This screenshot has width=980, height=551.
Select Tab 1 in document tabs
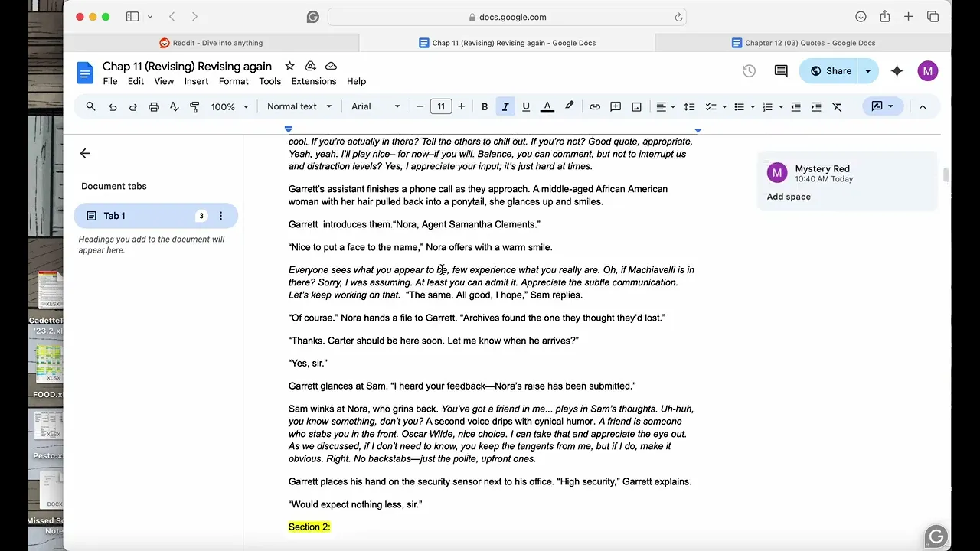click(155, 216)
